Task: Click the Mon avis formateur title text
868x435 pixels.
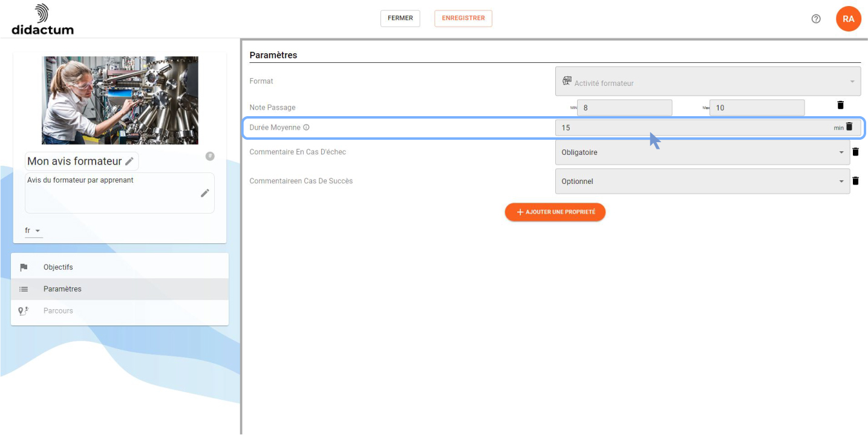Action: 74,162
